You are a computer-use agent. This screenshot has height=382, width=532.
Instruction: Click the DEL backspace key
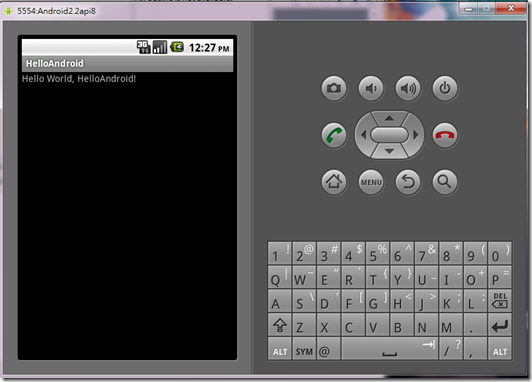[499, 301]
